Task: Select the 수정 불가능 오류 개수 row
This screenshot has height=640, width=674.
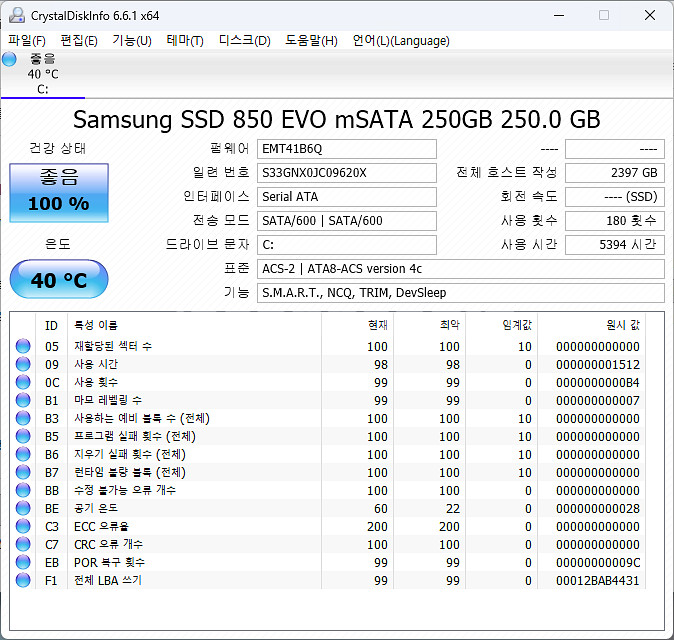Action: pos(328,490)
